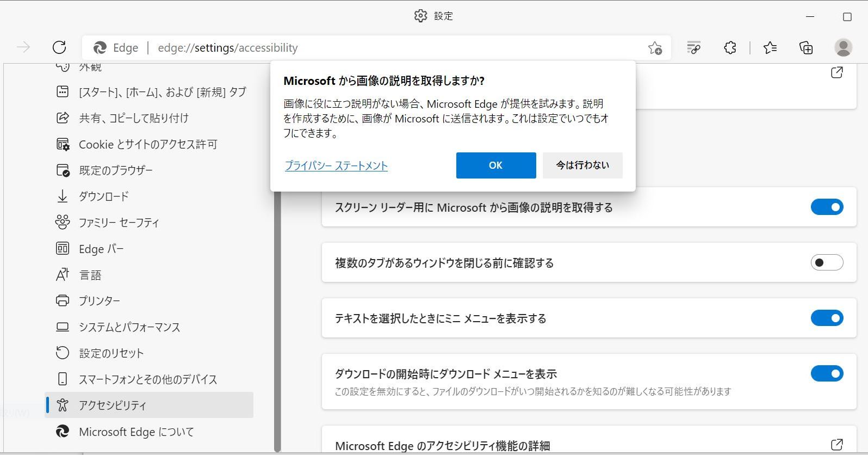Click the Cookie とサイト permissions icon
The height and width of the screenshot is (455, 868).
pyautogui.click(x=63, y=144)
